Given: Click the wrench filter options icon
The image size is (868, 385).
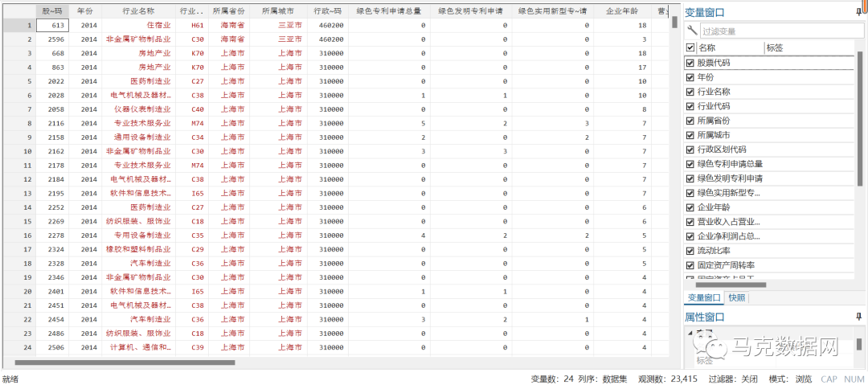Looking at the screenshot, I should tap(691, 31).
